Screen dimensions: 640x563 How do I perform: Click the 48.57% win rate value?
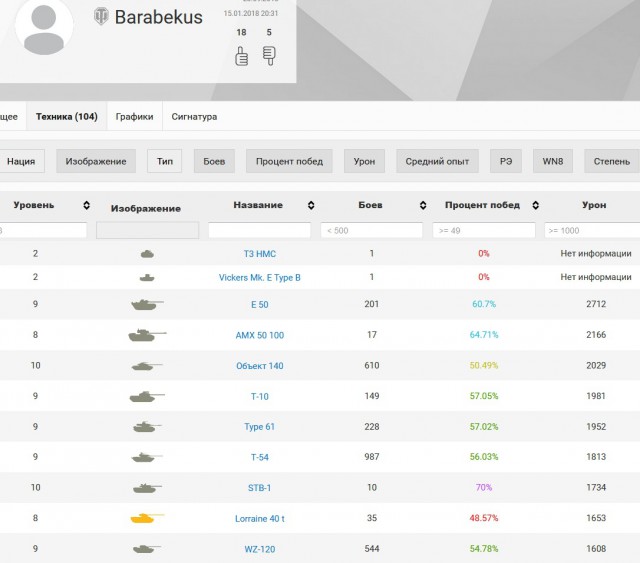484,518
